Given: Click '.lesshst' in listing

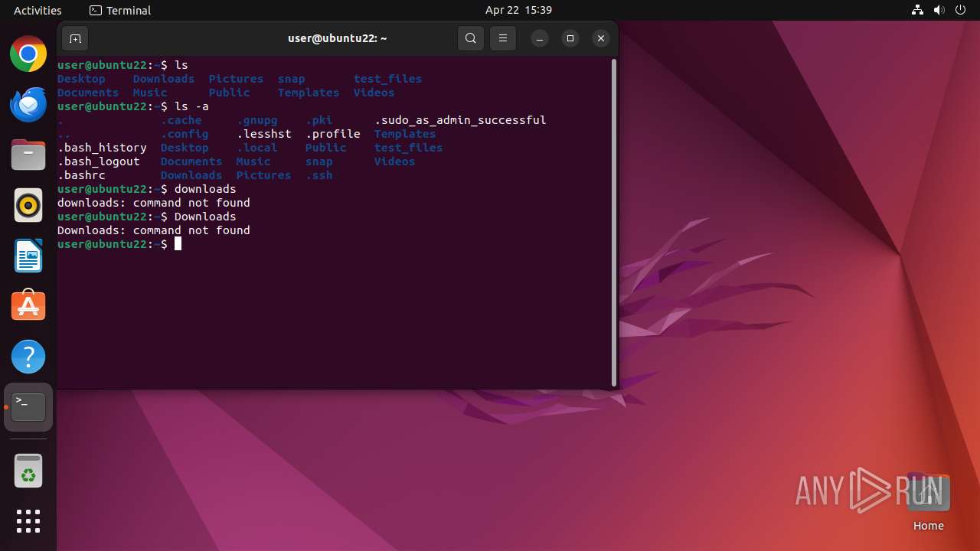Looking at the screenshot, I should 264,134.
